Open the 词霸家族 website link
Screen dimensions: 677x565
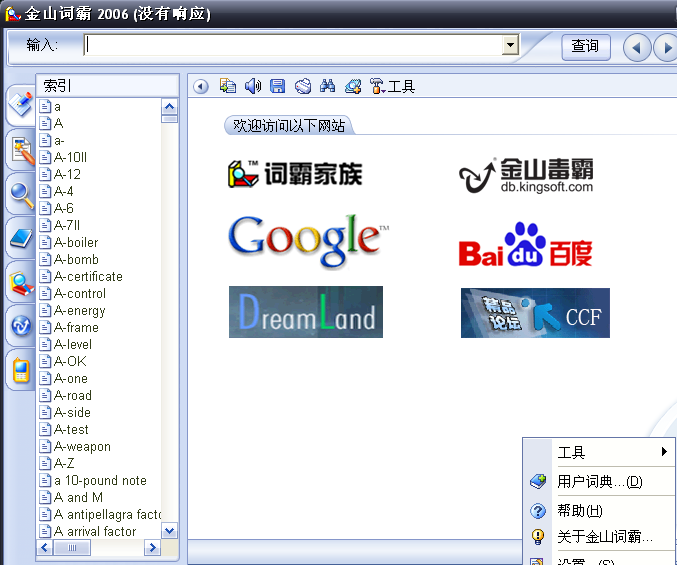tap(295, 174)
